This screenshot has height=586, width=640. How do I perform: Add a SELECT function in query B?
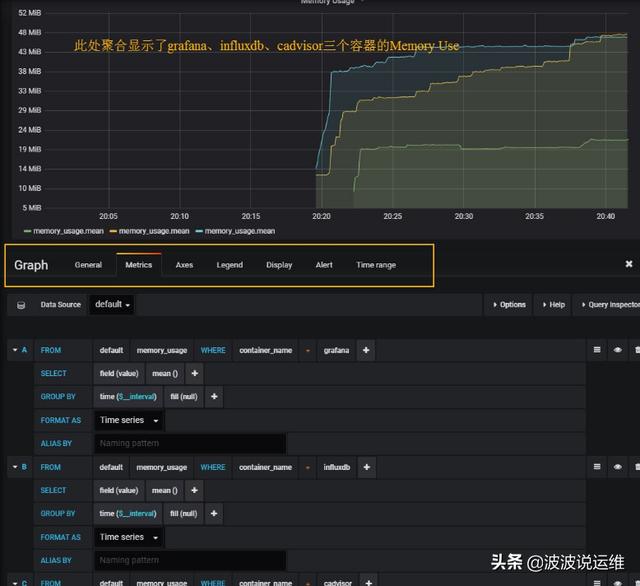(x=194, y=490)
